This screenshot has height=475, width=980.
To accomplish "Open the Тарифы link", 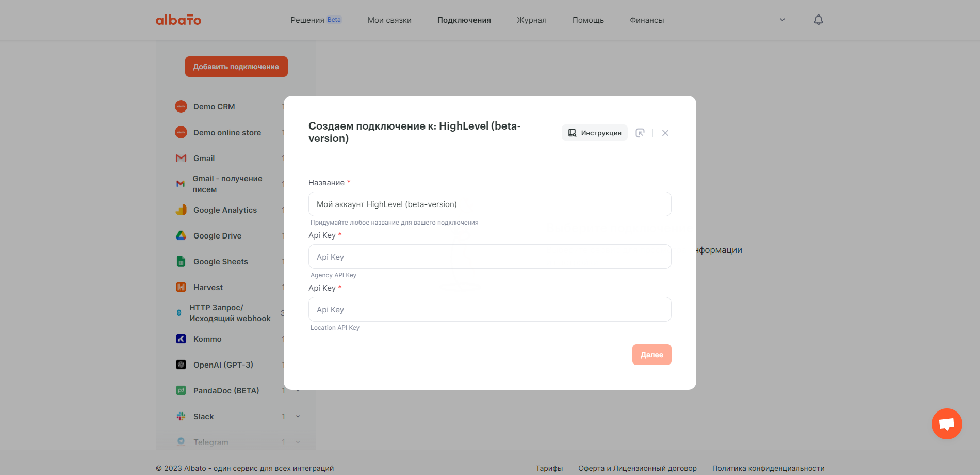I will click(549, 468).
